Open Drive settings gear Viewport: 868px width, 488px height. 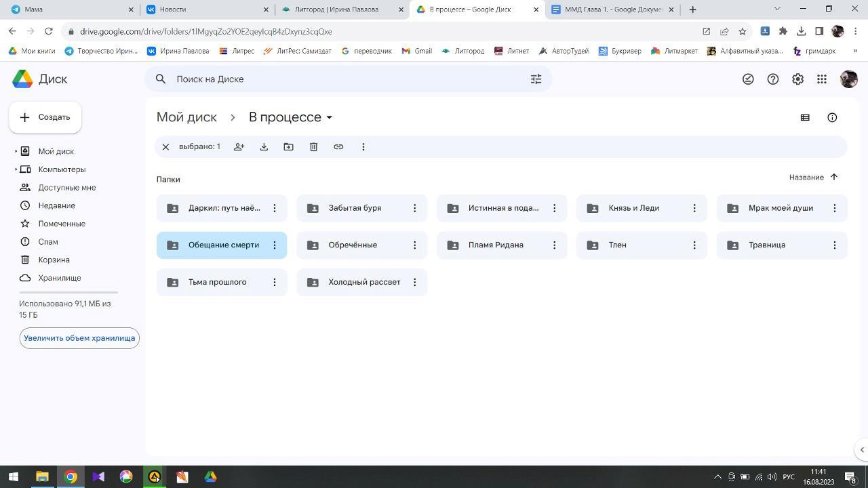(797, 79)
